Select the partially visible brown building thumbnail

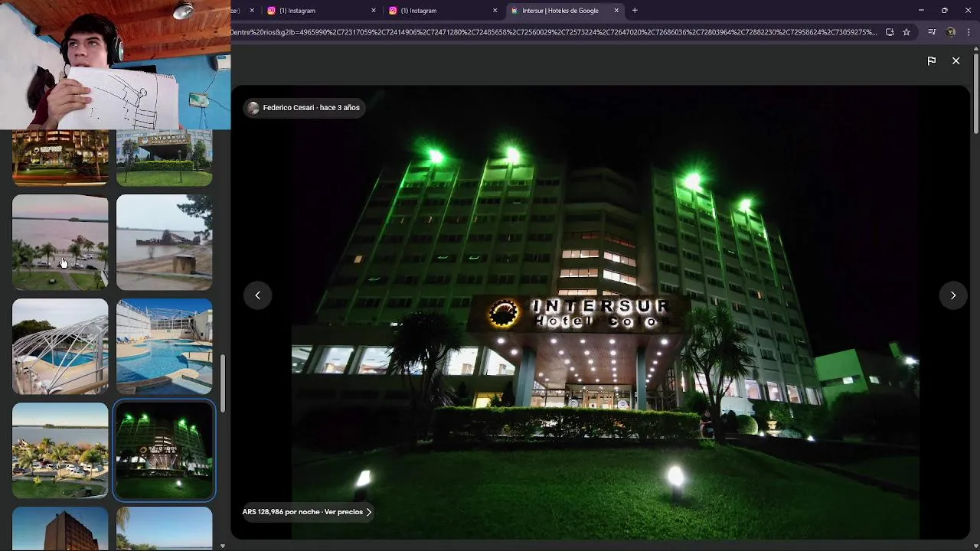pos(60,528)
